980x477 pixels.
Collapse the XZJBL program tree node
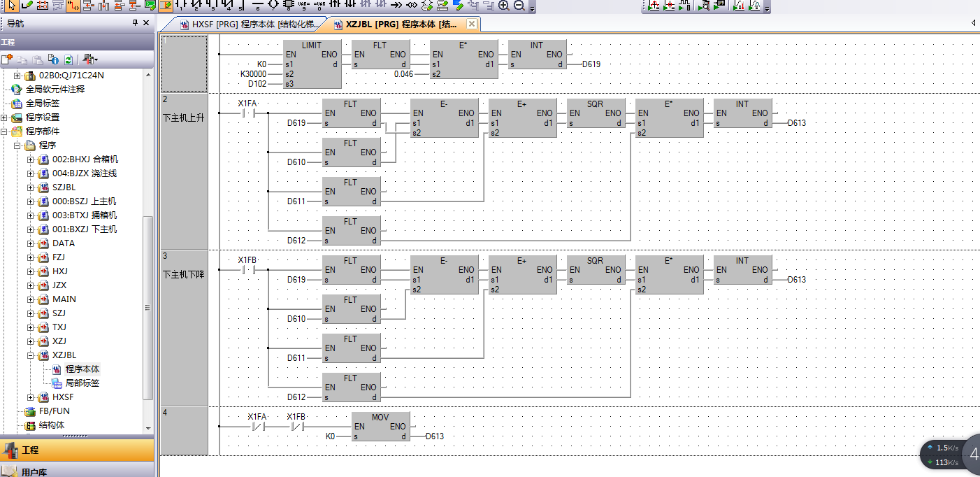point(31,355)
